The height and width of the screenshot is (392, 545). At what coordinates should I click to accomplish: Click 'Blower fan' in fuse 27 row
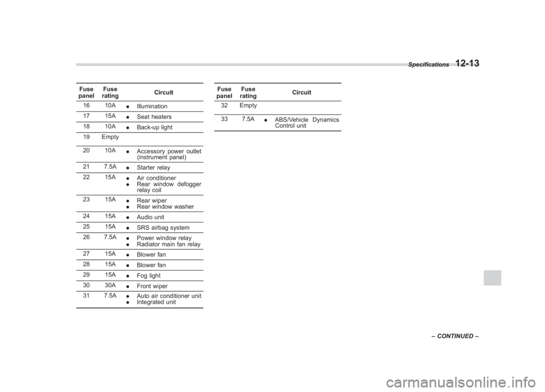tap(151, 255)
